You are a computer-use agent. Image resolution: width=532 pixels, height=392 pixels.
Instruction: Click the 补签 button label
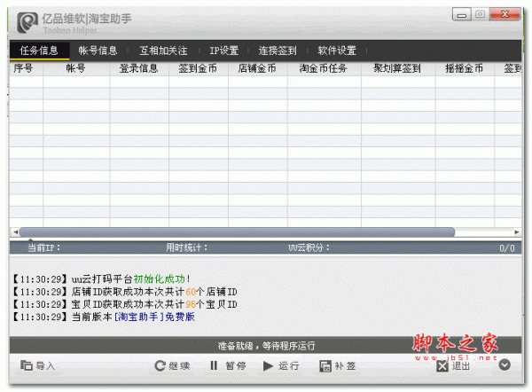coord(345,366)
